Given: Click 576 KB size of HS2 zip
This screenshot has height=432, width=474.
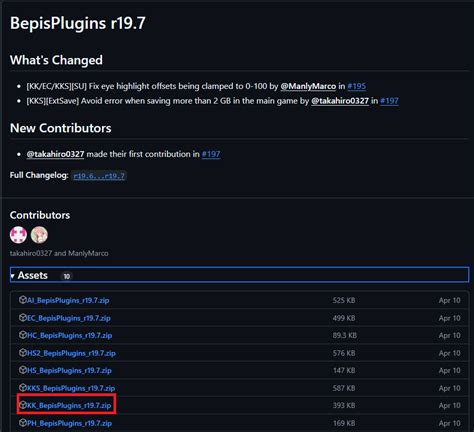Looking at the screenshot, I should coord(344,353).
